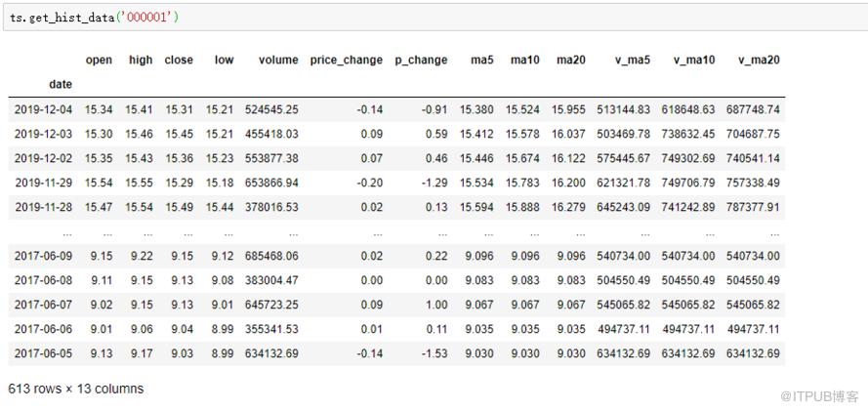Click p_change value -0.91
This screenshot has height=411, width=868.
(x=434, y=109)
